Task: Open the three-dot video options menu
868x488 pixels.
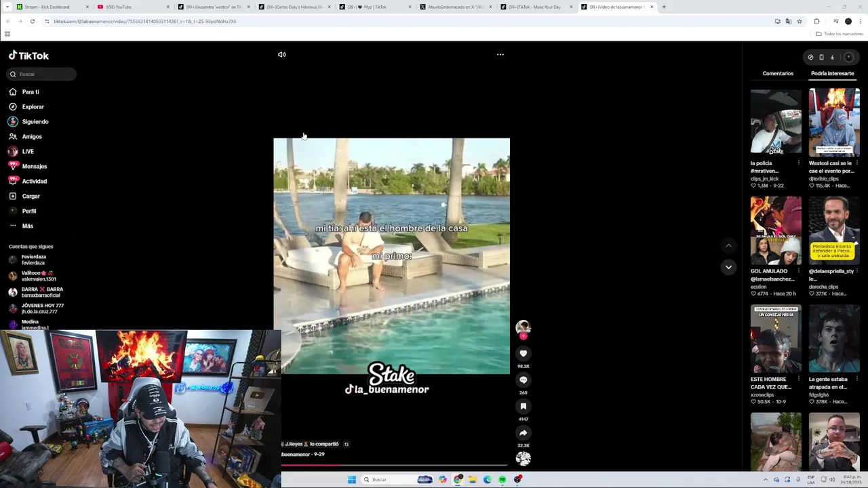Action: pos(500,54)
